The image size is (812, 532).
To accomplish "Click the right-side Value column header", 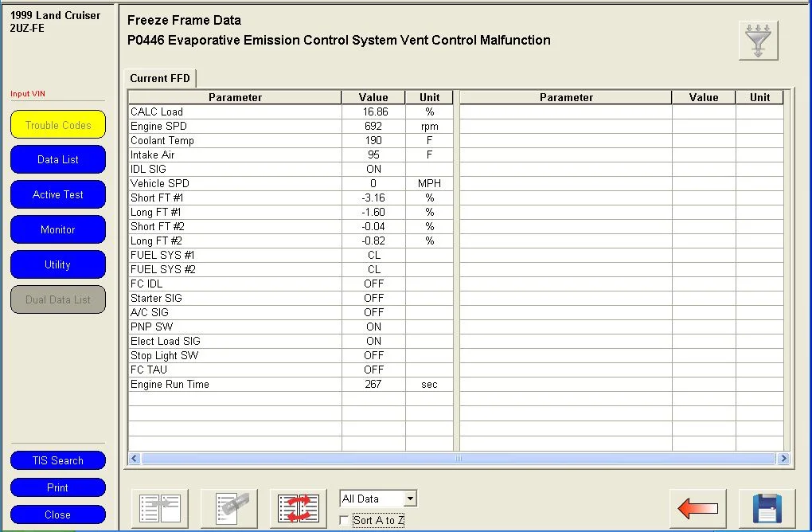I will tap(704, 97).
